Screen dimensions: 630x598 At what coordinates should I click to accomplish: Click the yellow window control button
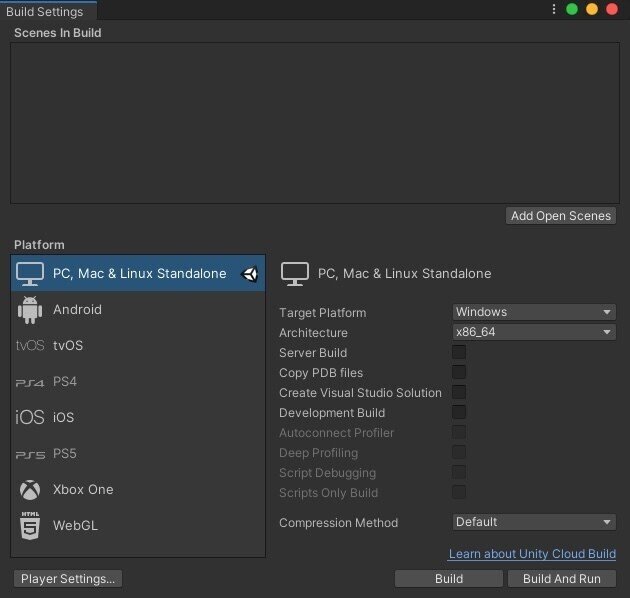tap(592, 9)
